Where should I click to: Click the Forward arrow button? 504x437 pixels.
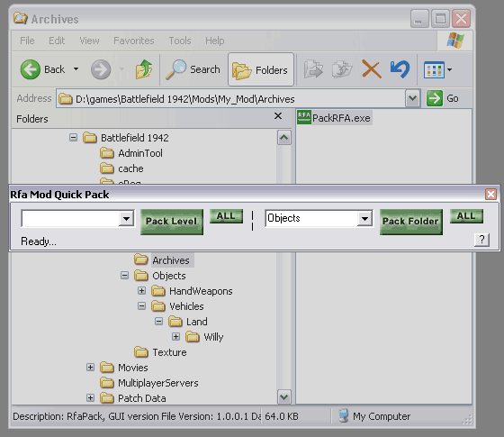101,69
